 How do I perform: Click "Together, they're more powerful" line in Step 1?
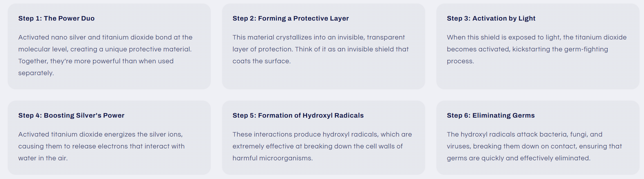point(96,61)
